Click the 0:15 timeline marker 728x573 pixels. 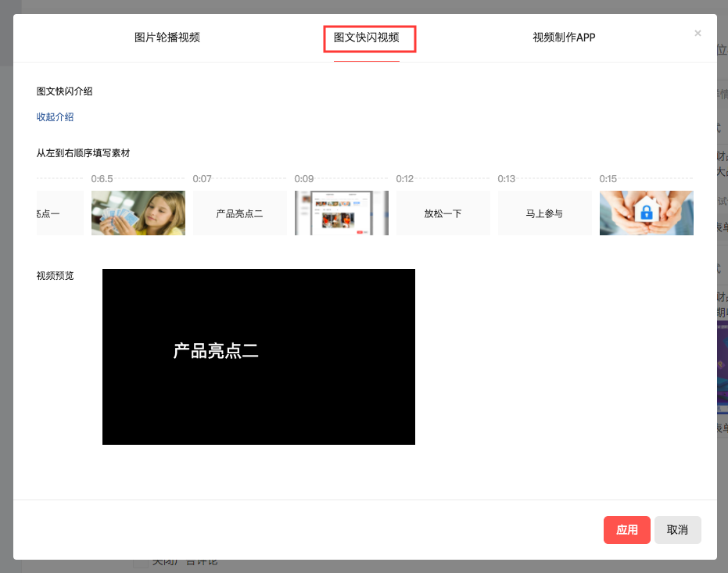tap(608, 179)
